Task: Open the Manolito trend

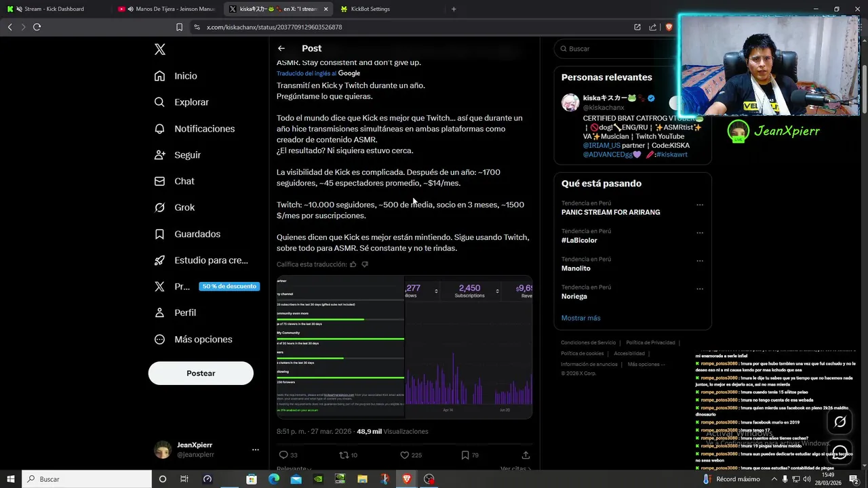Action: point(576,268)
